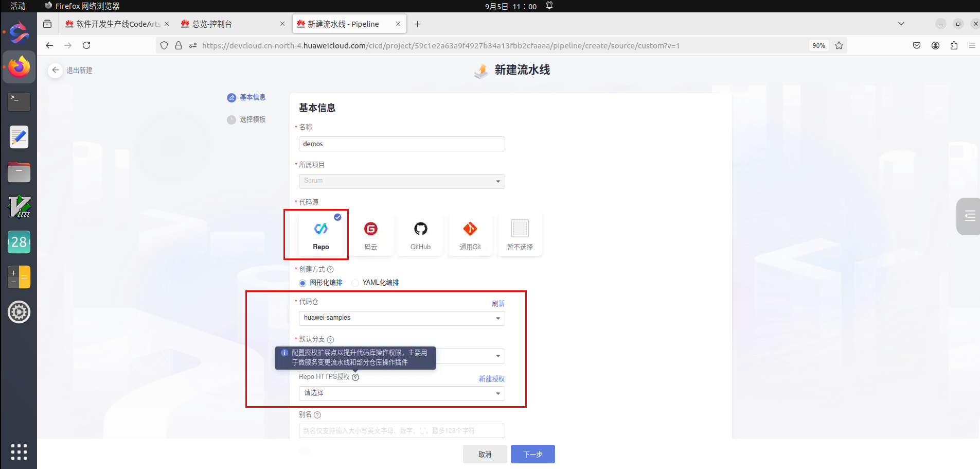Viewport: 980px width, 469px height.
Task: Open a new browser tab
Action: 417,24
